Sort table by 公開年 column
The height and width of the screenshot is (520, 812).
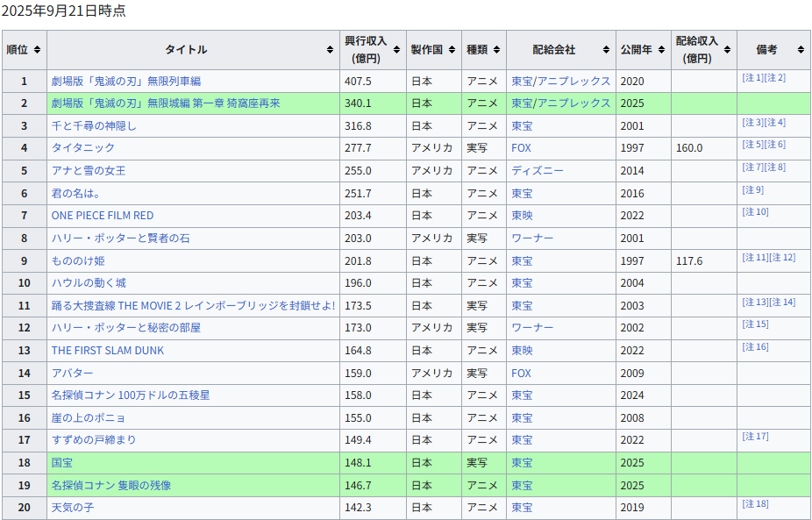pyautogui.click(x=661, y=50)
